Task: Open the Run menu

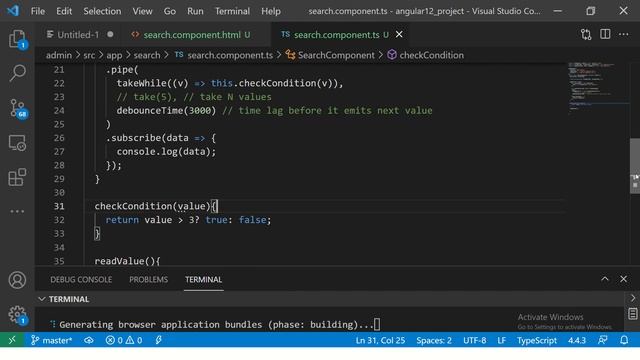Action: (x=195, y=11)
